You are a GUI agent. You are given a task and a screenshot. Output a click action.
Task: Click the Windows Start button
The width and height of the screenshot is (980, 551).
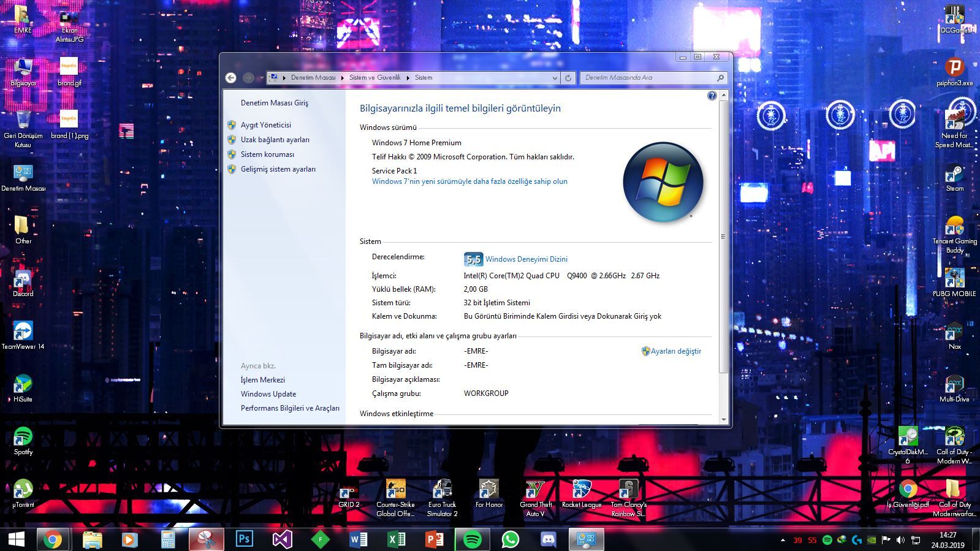click(x=17, y=539)
